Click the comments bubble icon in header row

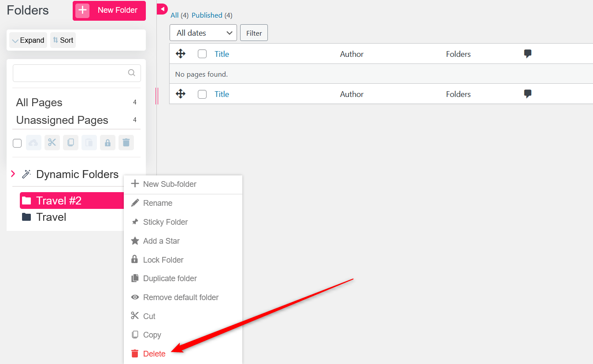click(527, 54)
